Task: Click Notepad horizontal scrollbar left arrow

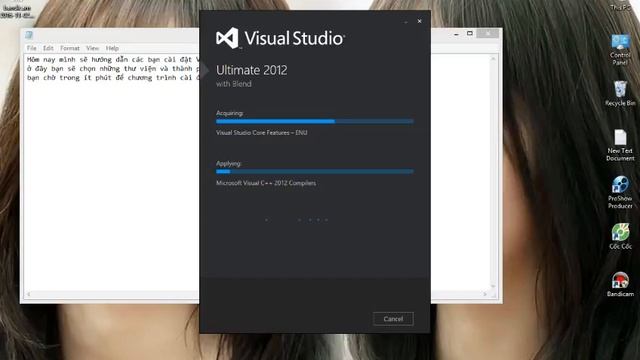Action: (29, 294)
